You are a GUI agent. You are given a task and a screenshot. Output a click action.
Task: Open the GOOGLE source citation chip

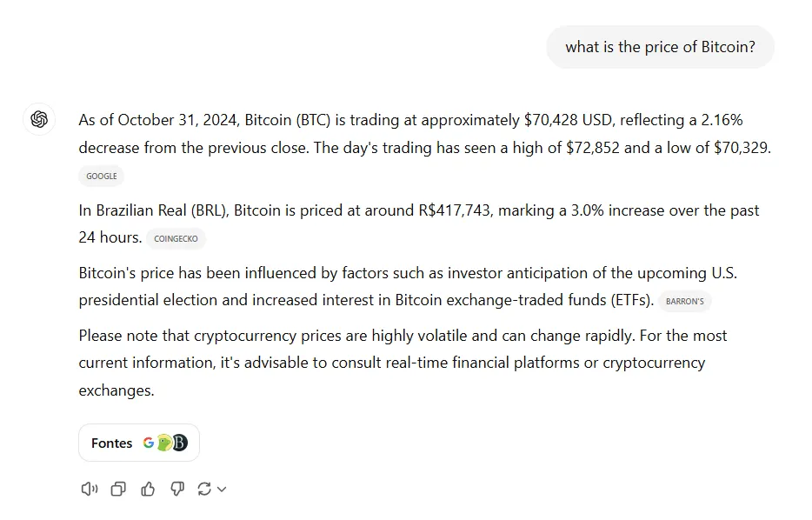(x=102, y=176)
